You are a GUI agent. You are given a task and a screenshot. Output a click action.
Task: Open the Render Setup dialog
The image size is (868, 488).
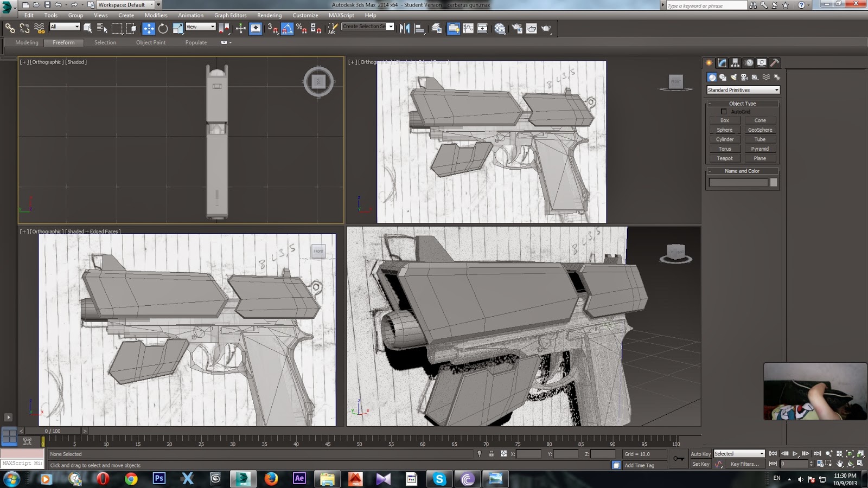coord(517,28)
